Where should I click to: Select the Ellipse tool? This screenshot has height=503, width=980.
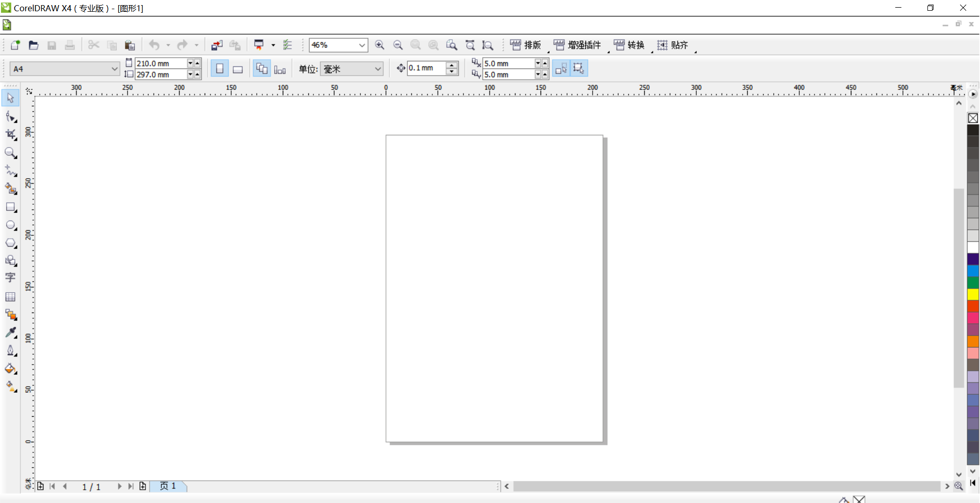click(x=11, y=225)
